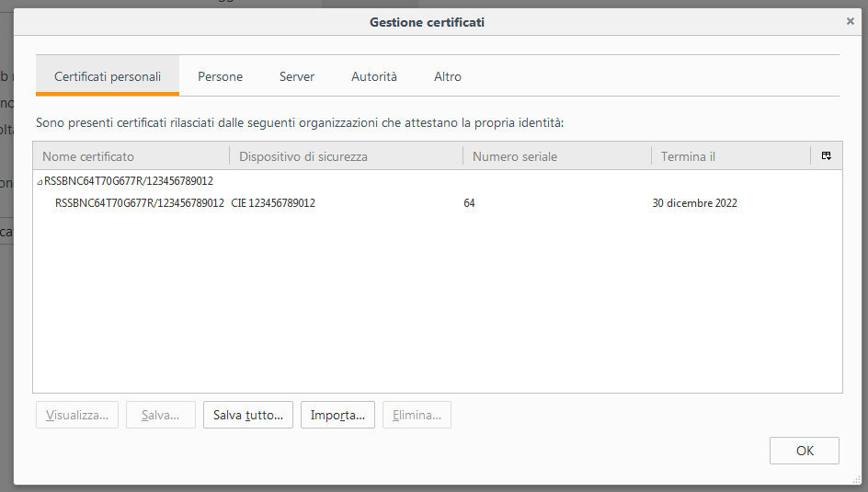Screen dimensions: 868x492
Task: Select the Certificati personali tab
Action: coord(108,76)
